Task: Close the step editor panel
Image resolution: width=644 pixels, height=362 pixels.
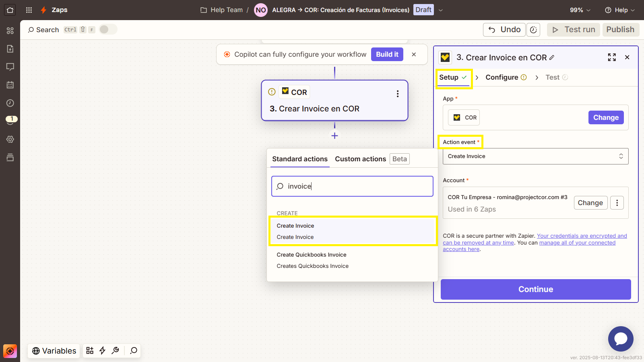Action: (627, 58)
